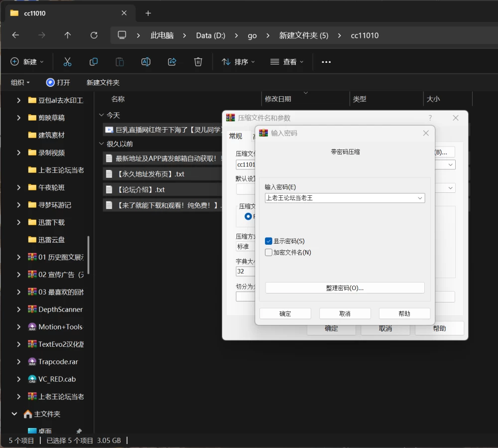This screenshot has height=448, width=498.
Task: Click the Rename icon in toolbar
Action: tap(146, 62)
